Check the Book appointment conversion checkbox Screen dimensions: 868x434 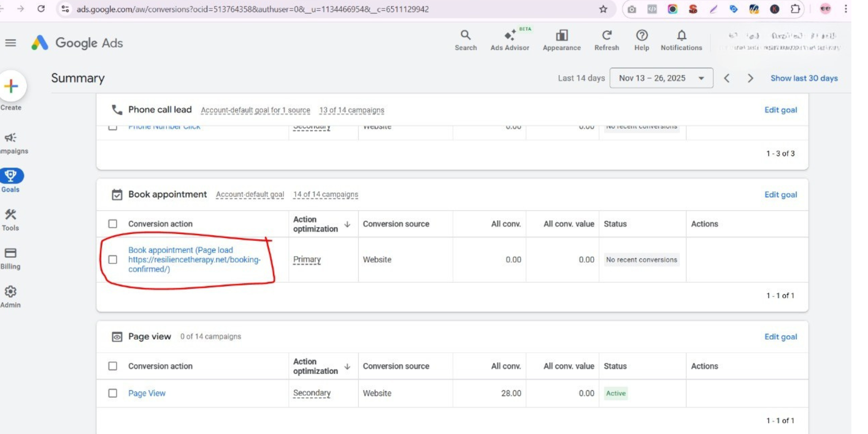(113, 259)
